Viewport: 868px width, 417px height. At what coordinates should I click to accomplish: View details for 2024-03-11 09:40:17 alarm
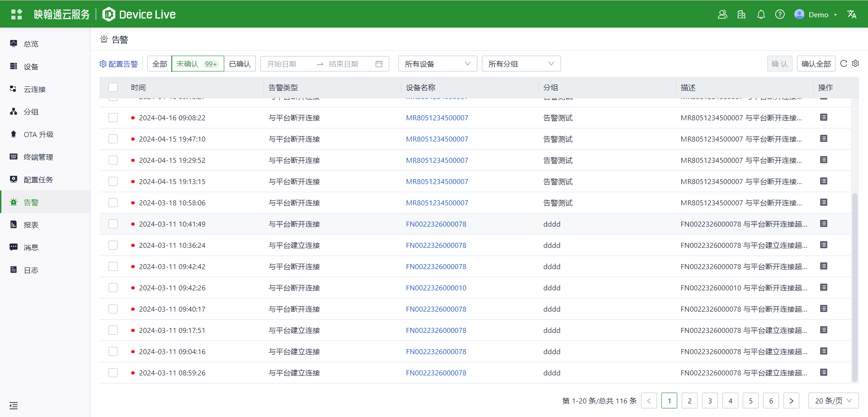tap(824, 308)
